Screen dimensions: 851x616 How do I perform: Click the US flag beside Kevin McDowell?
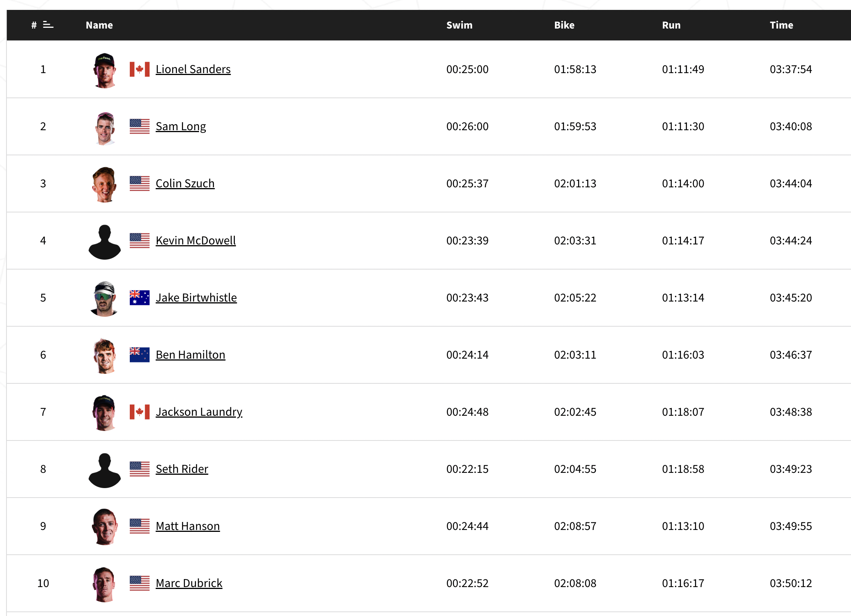[140, 241]
